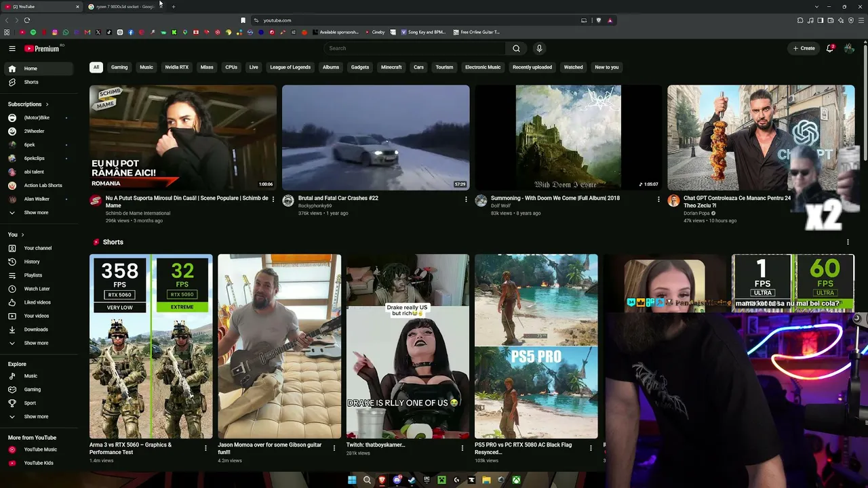This screenshot has width=868, height=488.
Task: Open Sport under Explore
Action: [x=37, y=403]
